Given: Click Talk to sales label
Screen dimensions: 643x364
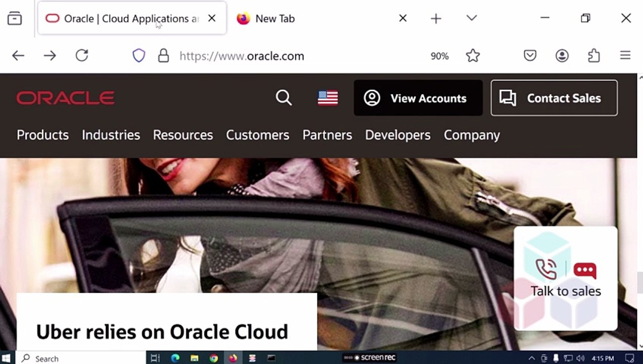Looking at the screenshot, I should 566,291.
